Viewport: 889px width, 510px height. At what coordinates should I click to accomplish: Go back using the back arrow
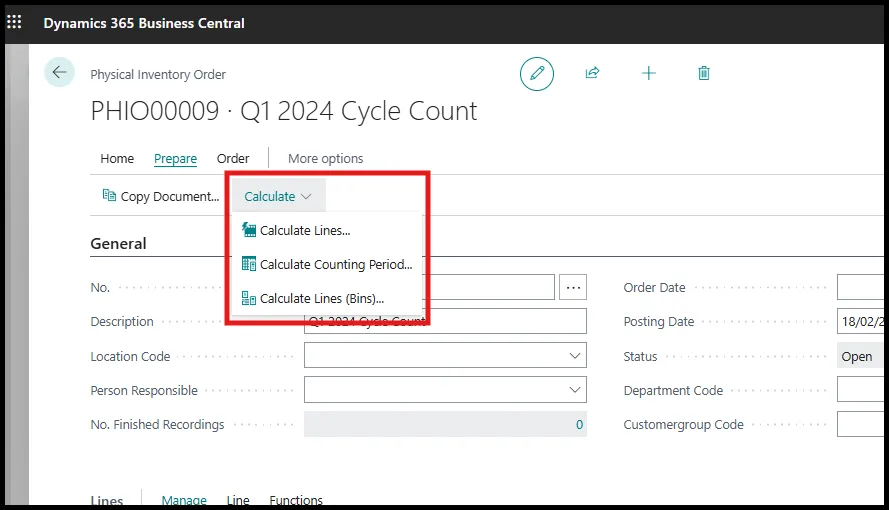59,72
